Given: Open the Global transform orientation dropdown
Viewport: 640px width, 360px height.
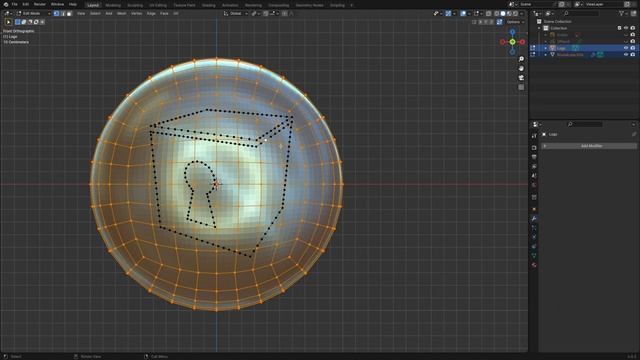Looking at the screenshot, I should click(236, 13).
